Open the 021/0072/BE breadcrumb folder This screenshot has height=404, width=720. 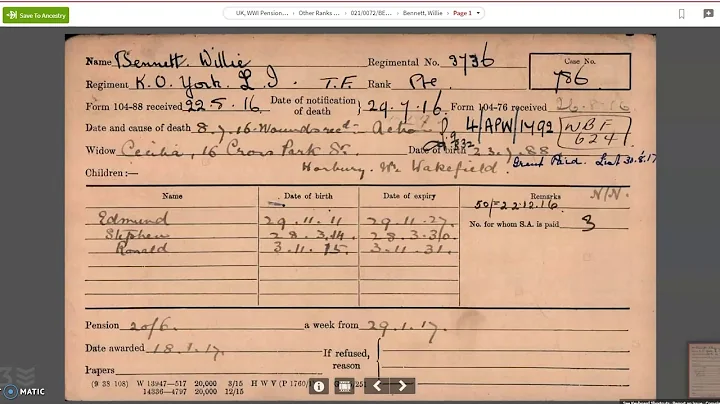[371, 13]
